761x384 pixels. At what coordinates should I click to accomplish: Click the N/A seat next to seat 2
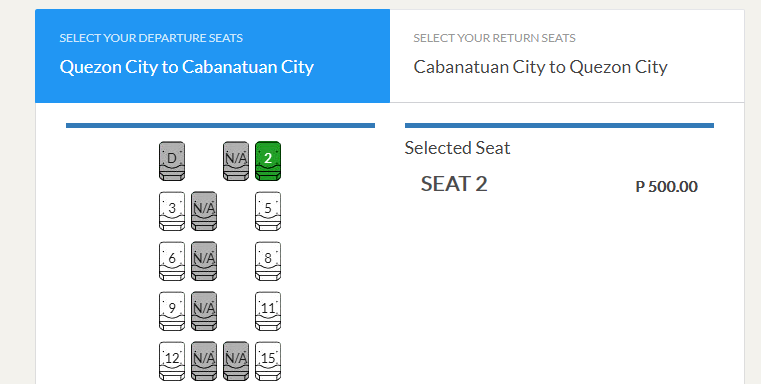pyautogui.click(x=236, y=161)
